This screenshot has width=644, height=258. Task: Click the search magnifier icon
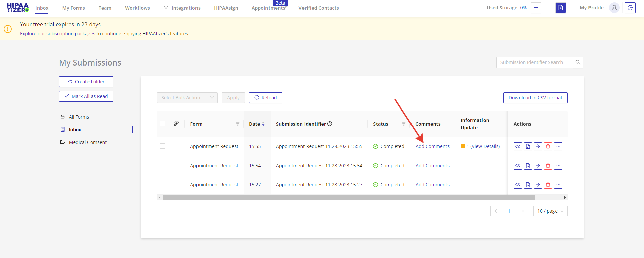pyautogui.click(x=578, y=62)
